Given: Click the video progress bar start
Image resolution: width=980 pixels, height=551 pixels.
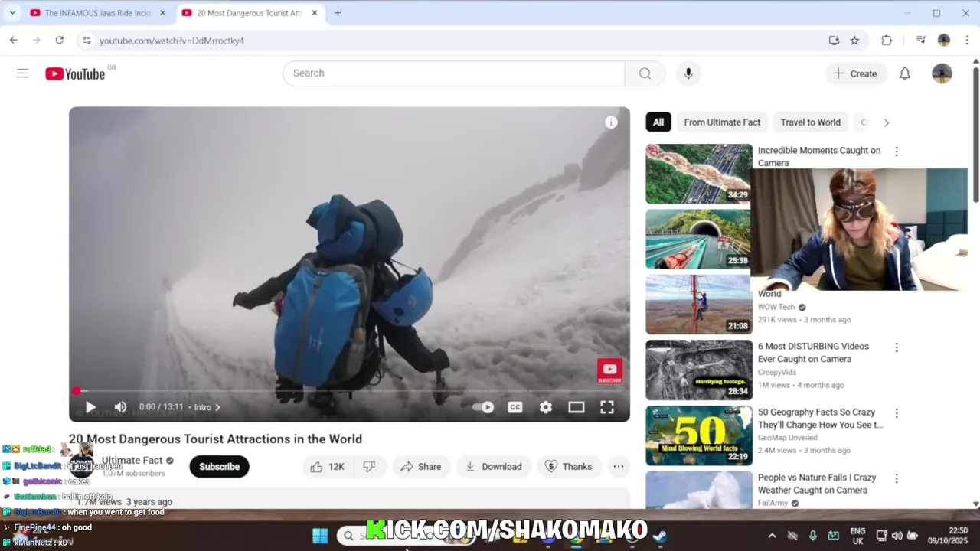Looking at the screenshot, I should [x=77, y=391].
